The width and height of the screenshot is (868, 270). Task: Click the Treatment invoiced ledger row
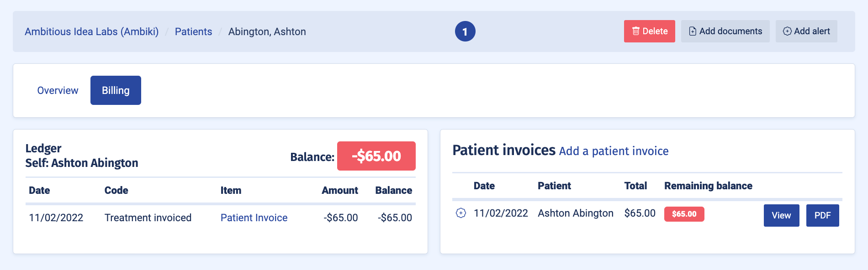click(220, 218)
